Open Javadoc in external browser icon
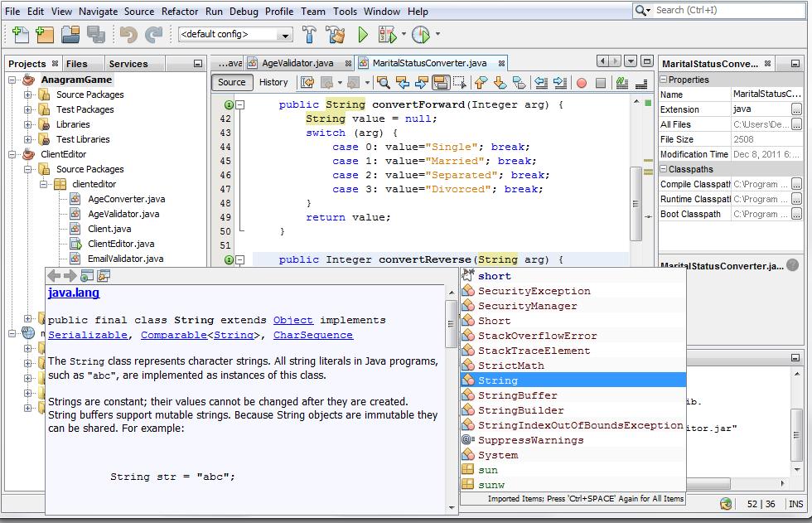The width and height of the screenshot is (812, 523). [87, 276]
